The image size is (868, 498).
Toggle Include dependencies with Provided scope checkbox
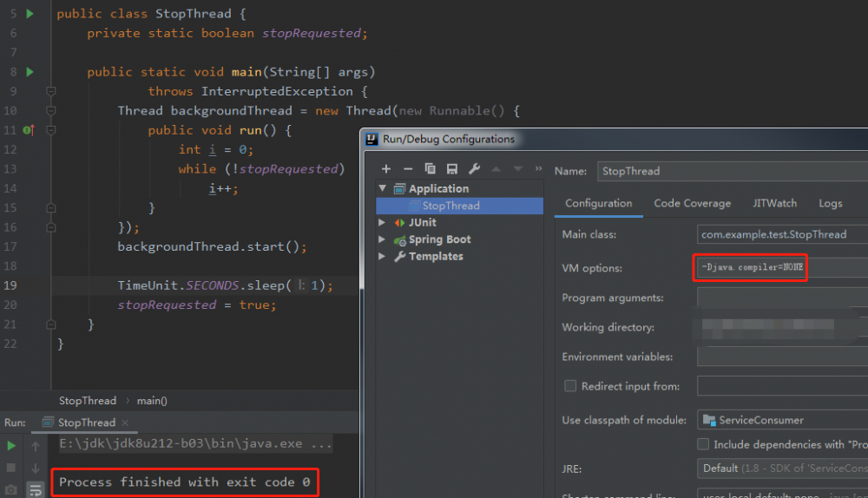[x=703, y=443]
